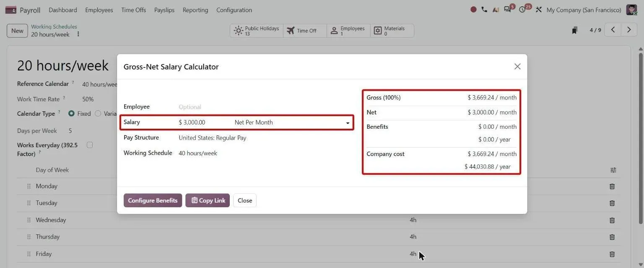Open the Materials smart button
The height and width of the screenshot is (268, 644).
tap(392, 31)
